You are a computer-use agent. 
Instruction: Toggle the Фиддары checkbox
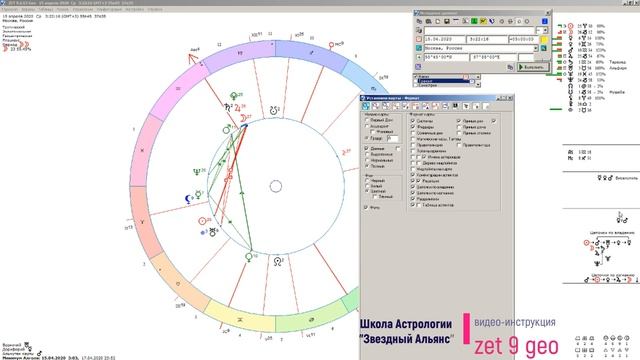tap(413, 127)
